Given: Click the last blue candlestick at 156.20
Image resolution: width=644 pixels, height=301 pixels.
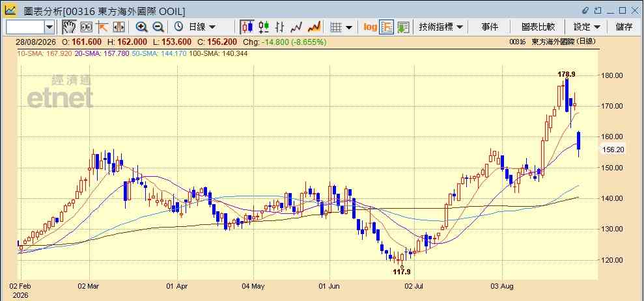Looking at the screenshot, I should (x=578, y=140).
